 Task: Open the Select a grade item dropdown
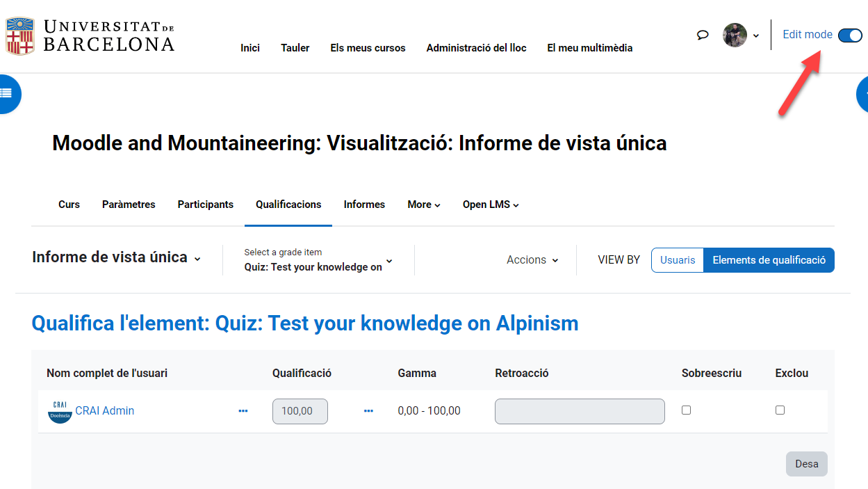[x=318, y=260]
